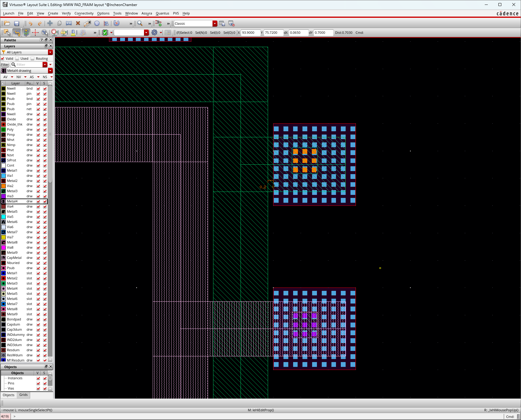Open the Assura menu

tap(147, 13)
